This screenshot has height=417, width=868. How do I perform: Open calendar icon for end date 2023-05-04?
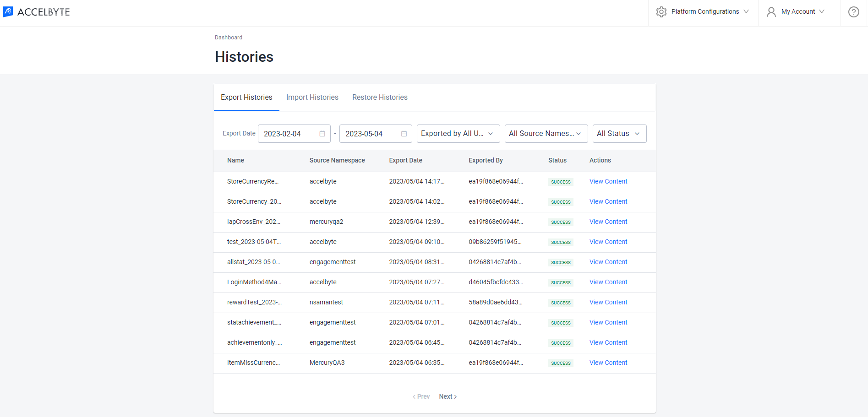[x=404, y=134]
